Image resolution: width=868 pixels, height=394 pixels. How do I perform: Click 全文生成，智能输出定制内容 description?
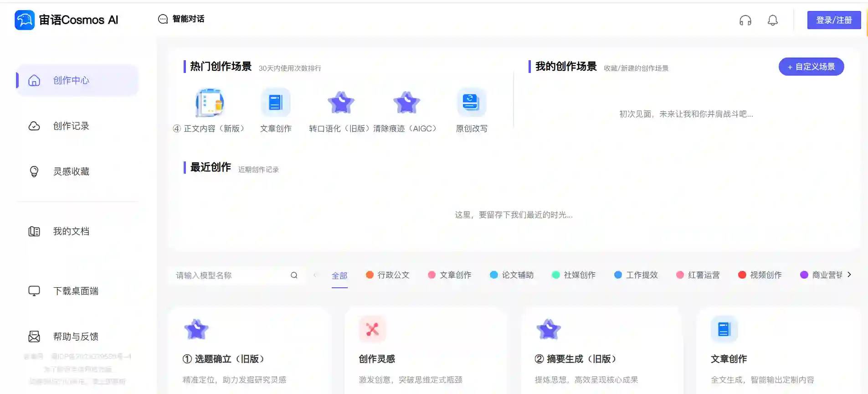click(x=762, y=380)
